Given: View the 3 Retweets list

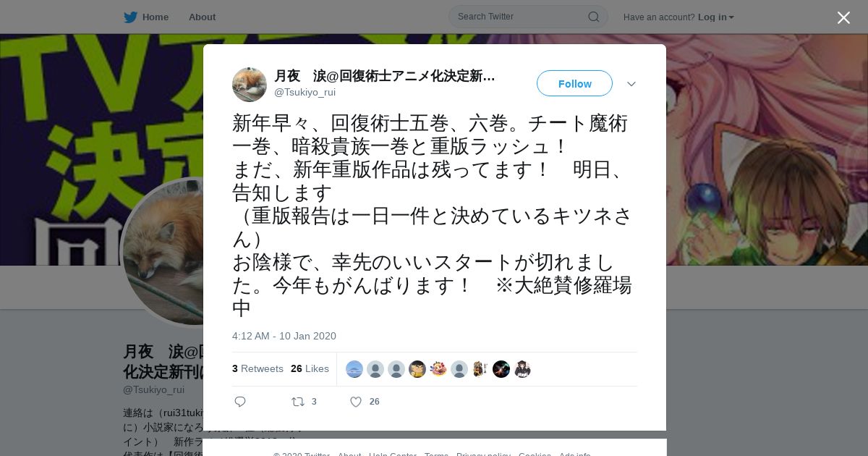Looking at the screenshot, I should point(258,368).
